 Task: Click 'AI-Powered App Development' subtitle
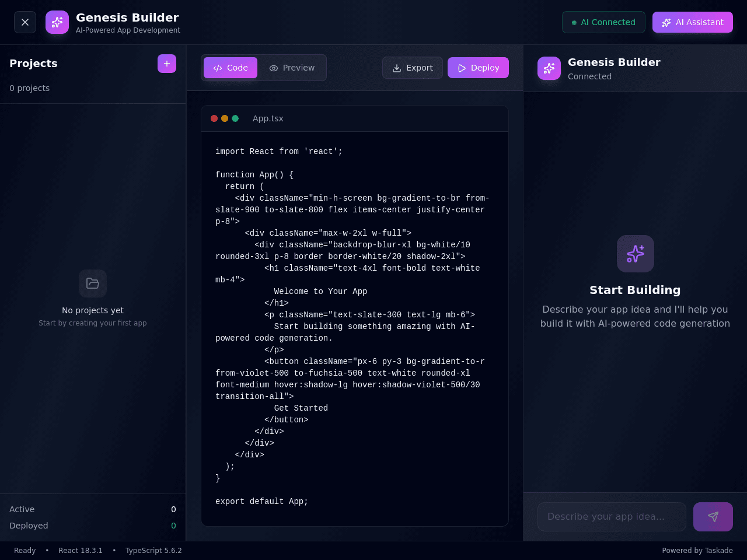(x=128, y=30)
